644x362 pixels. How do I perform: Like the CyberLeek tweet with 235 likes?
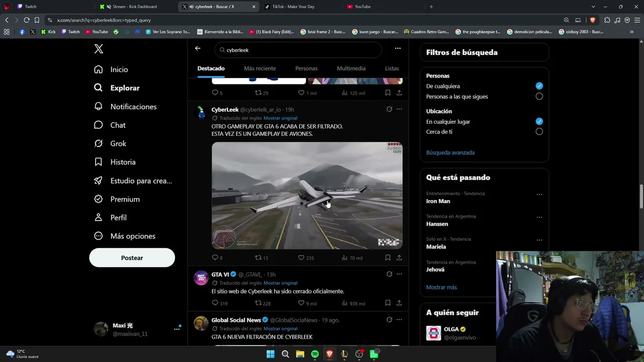click(301, 257)
